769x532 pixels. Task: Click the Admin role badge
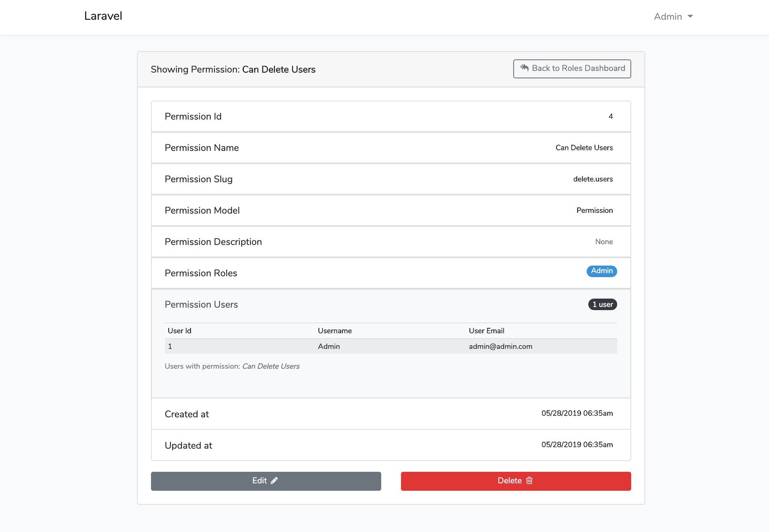click(602, 271)
